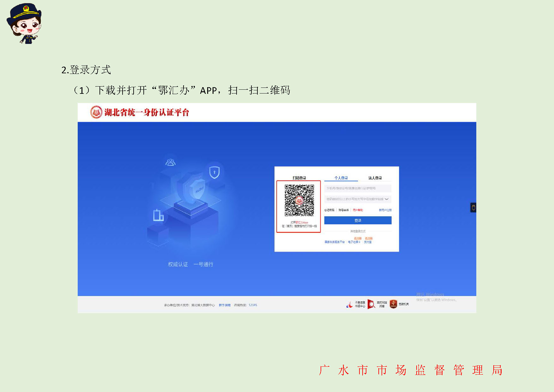The image size is (554, 392).
Task: Click the password input field
Action: 358,199
